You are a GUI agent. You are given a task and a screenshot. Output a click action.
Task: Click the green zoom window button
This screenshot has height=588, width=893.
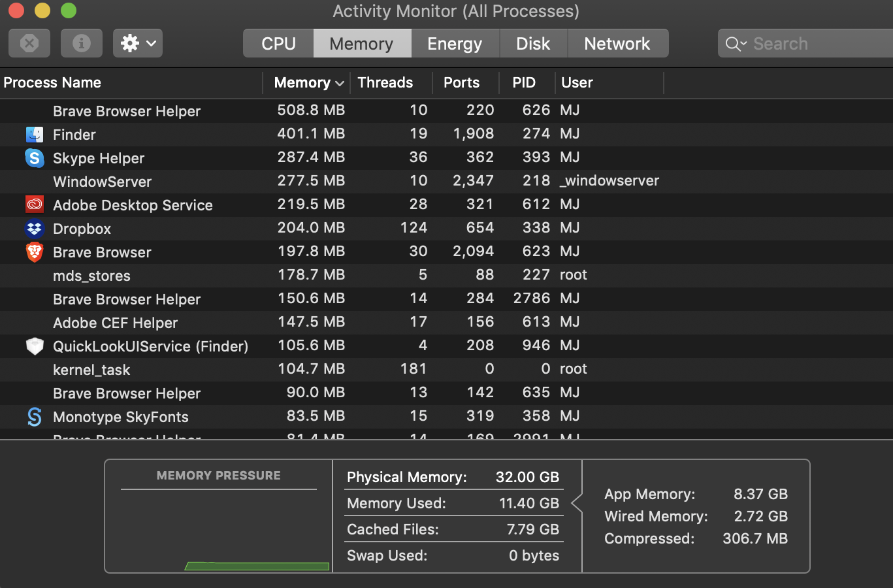(68, 10)
